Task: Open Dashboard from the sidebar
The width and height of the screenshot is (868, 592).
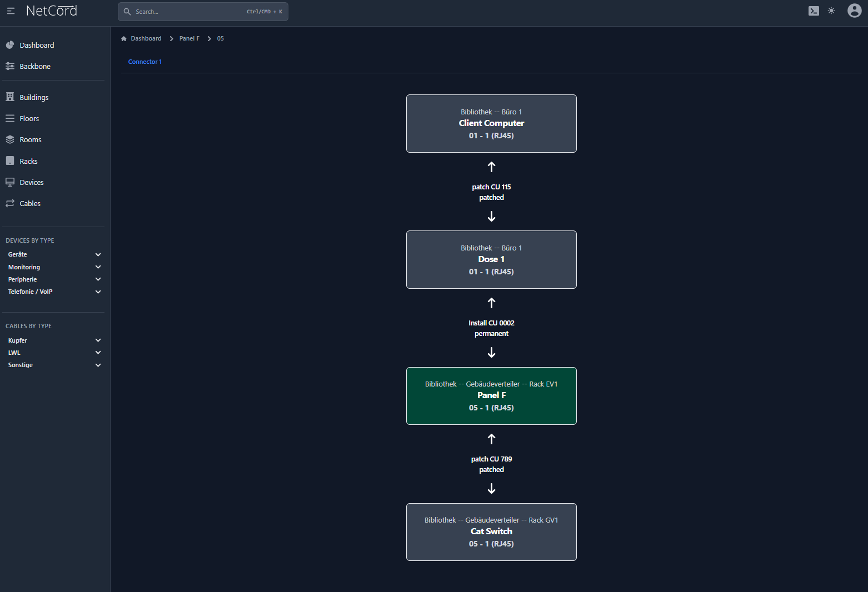Action: pyautogui.click(x=37, y=46)
